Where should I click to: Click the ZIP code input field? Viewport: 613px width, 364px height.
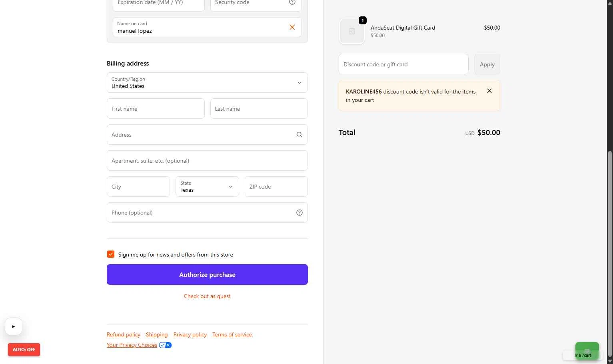pos(276,187)
